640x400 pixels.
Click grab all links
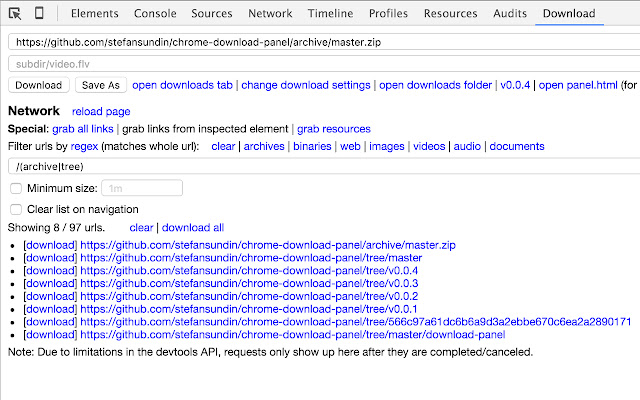(83, 129)
